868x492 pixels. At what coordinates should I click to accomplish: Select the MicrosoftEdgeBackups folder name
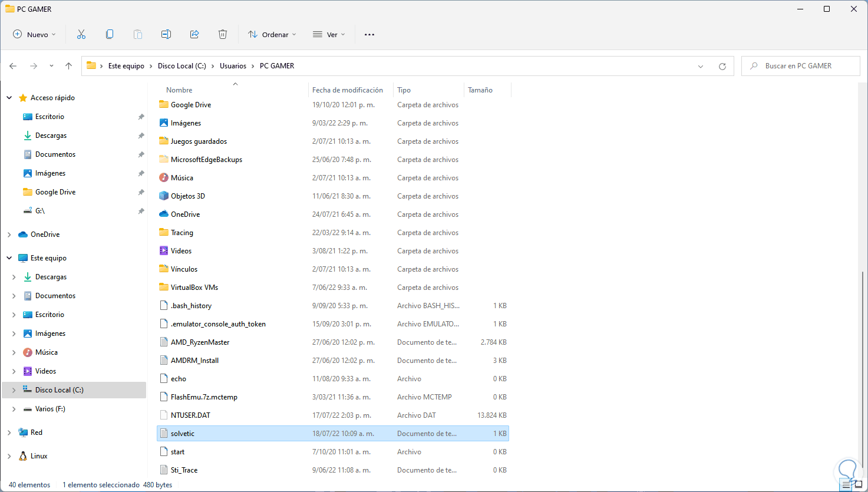[x=206, y=160]
